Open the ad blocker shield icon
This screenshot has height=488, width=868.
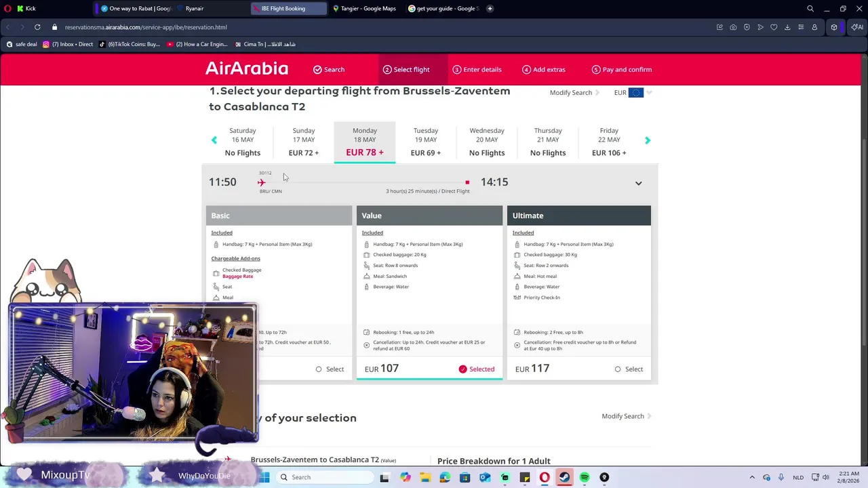click(747, 27)
